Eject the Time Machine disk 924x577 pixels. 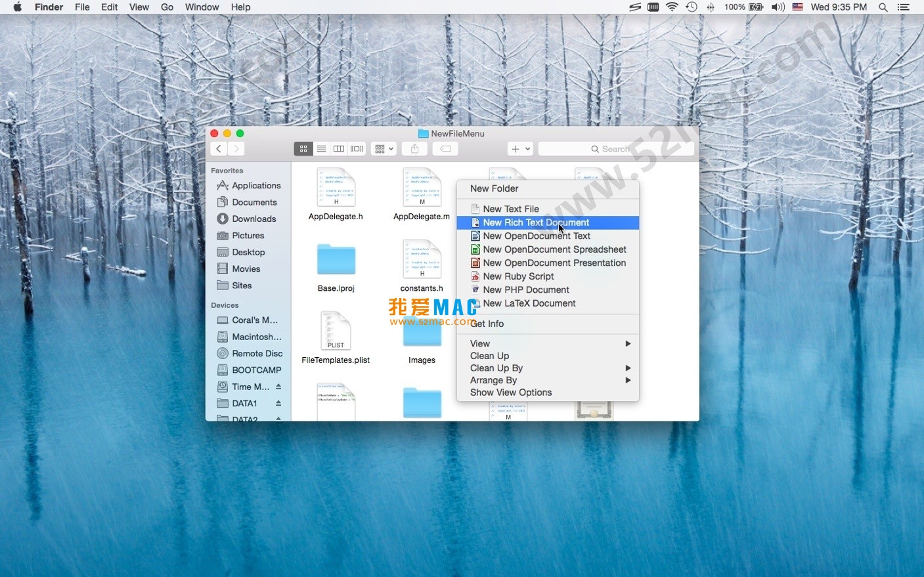[x=278, y=387]
